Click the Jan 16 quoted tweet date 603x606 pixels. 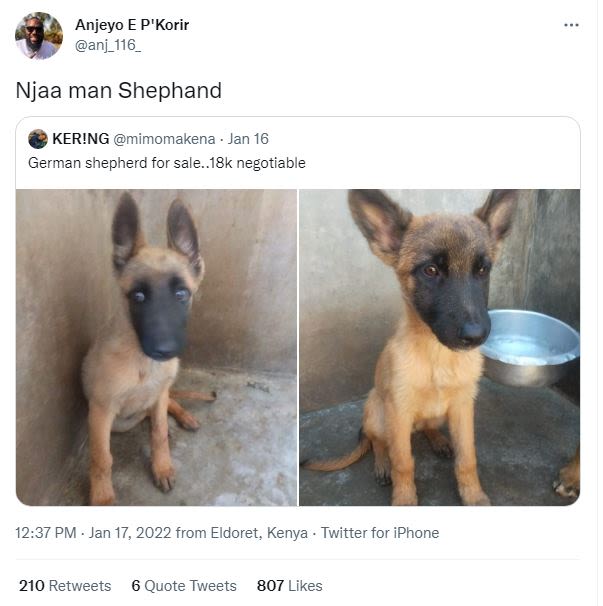click(x=248, y=139)
